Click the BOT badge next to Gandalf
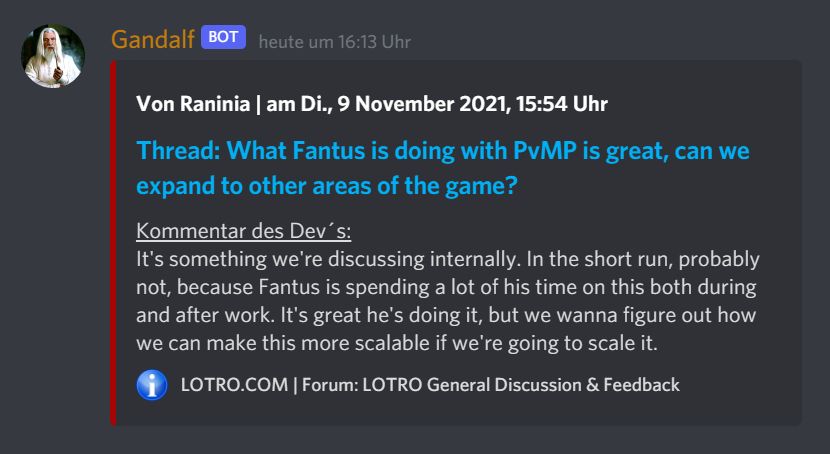This screenshot has width=830, height=454. (x=223, y=38)
